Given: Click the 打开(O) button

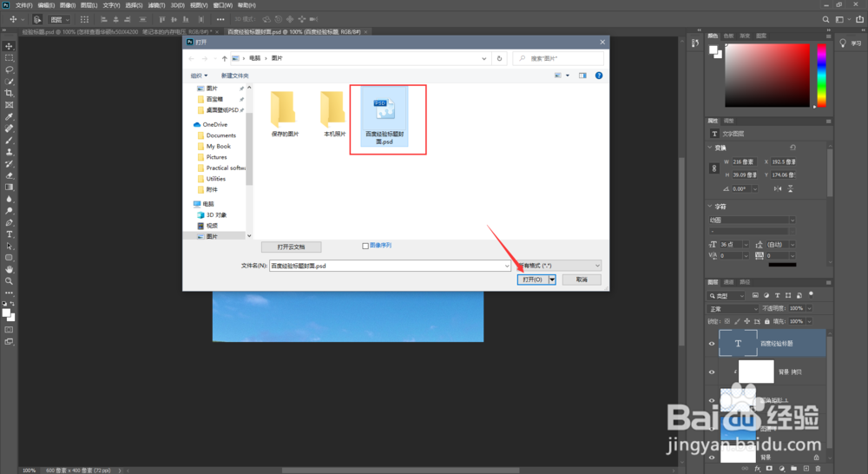Looking at the screenshot, I should tap(533, 280).
